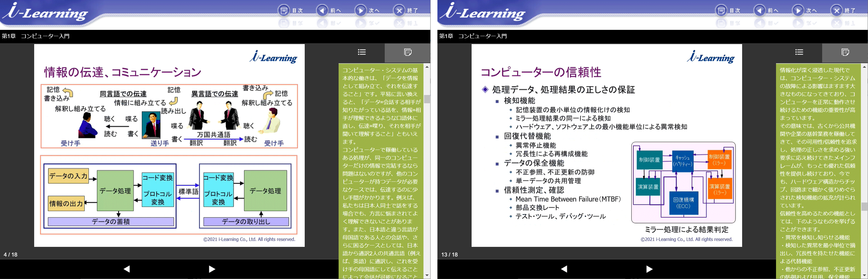Click scrollbar thumb in right notes panel
Image resolution: width=868 pixels, height=279 pixels.
[x=864, y=206]
